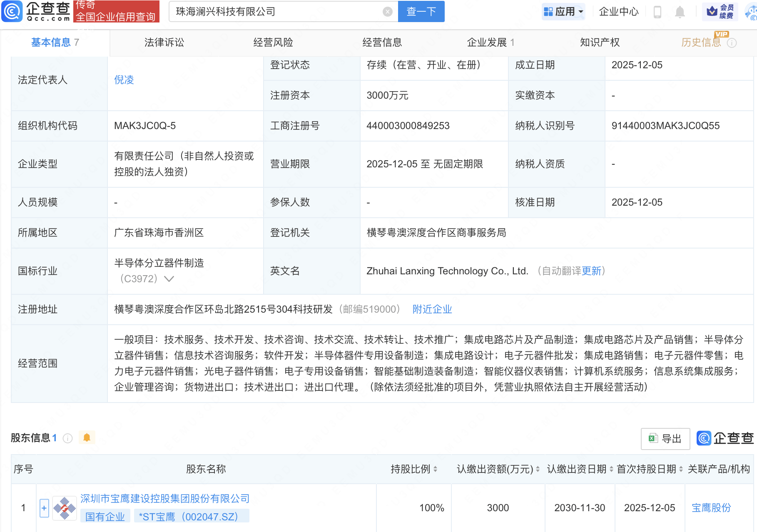Expand the industry classification C3972 chevron

[169, 279]
